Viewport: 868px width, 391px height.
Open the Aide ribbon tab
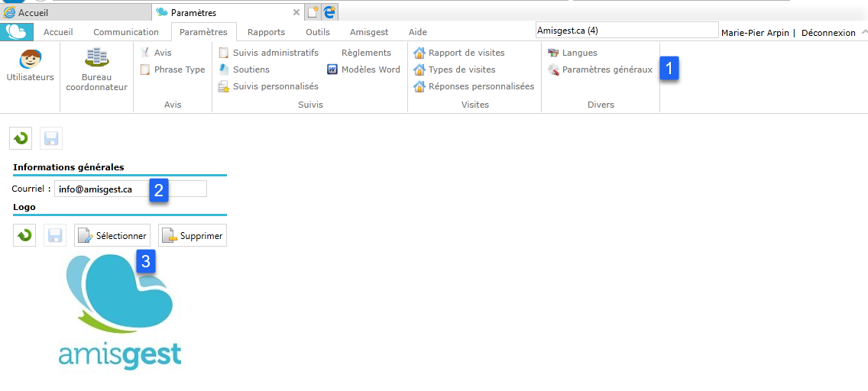coord(418,32)
